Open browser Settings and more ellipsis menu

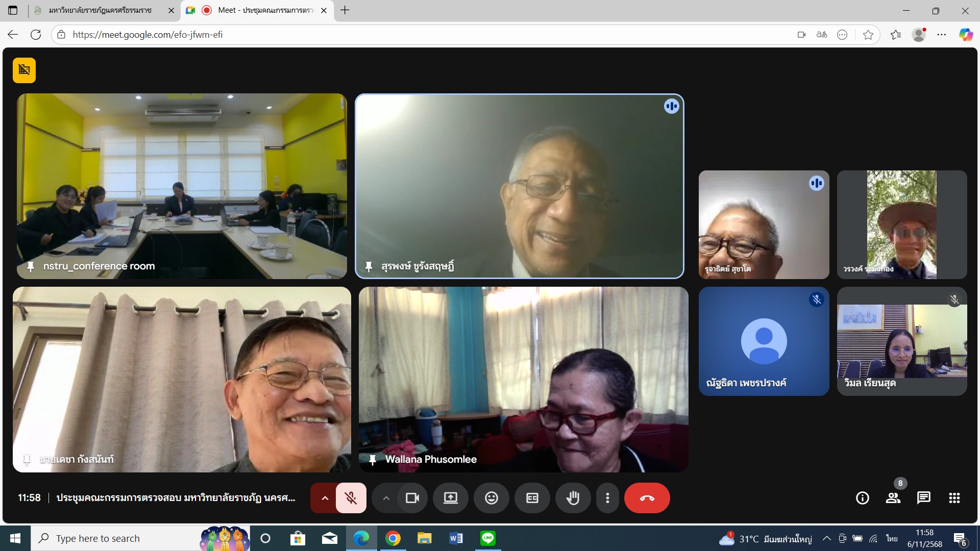[941, 35]
